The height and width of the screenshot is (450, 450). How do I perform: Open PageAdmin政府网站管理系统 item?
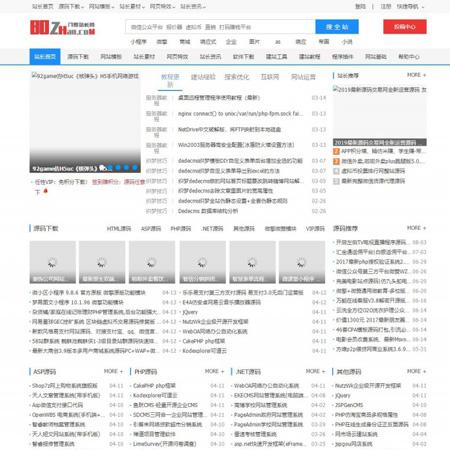click(268, 415)
